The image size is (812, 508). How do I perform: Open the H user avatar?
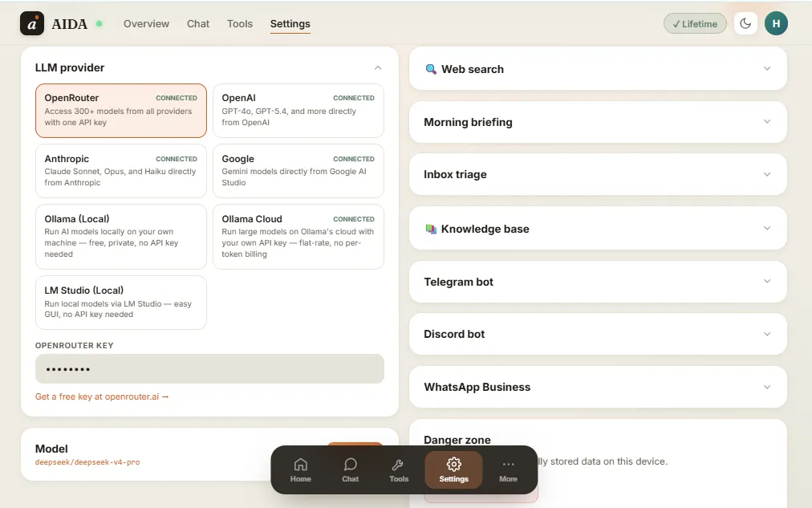click(776, 24)
